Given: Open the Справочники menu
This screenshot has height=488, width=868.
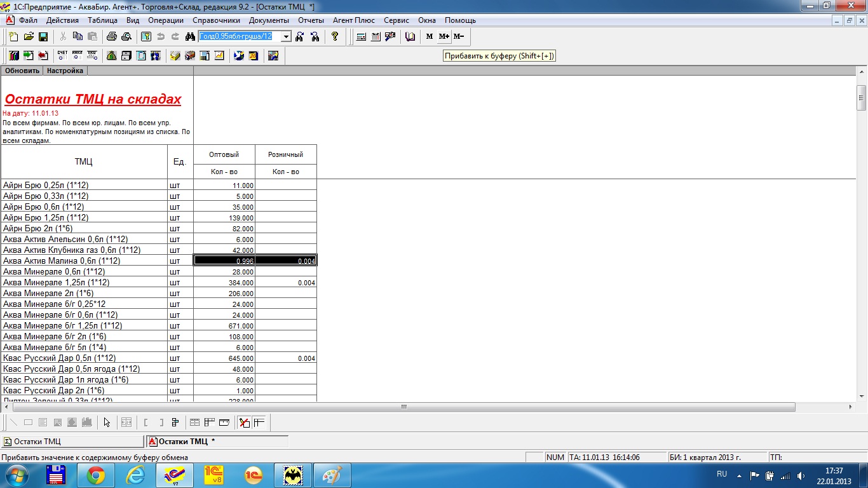Looking at the screenshot, I should (x=216, y=20).
